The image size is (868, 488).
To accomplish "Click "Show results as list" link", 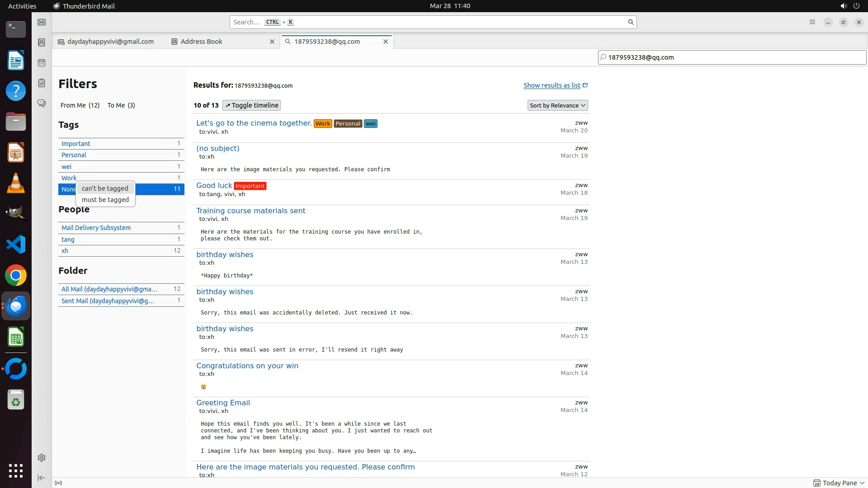I will [552, 85].
